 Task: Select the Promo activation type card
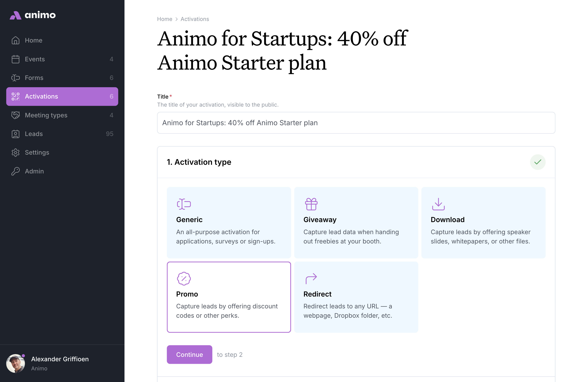pos(229,297)
